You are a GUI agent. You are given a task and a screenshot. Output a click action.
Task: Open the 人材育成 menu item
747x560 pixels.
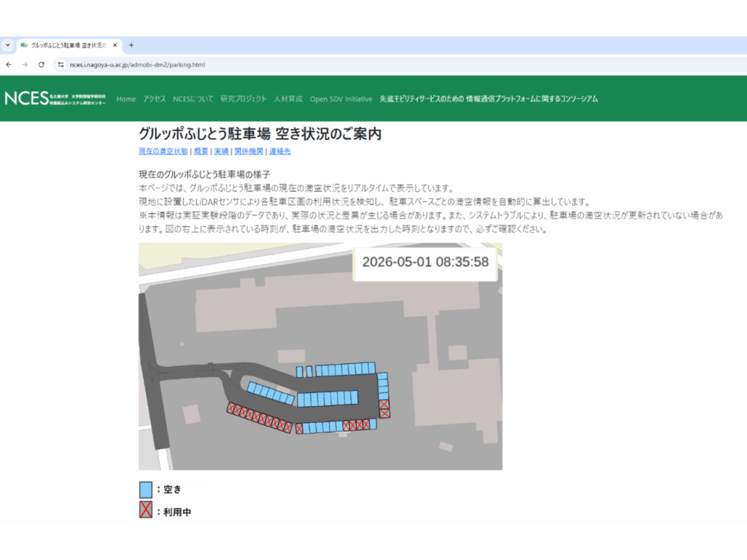point(288,99)
